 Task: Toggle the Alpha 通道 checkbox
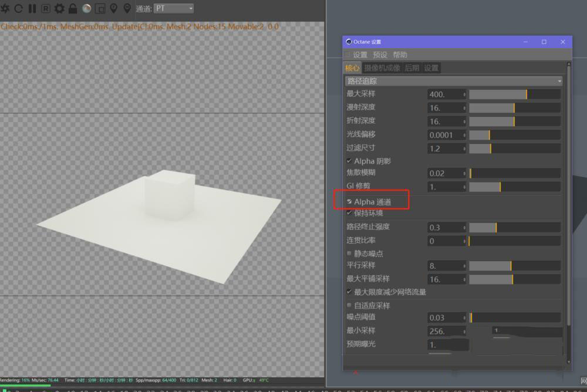349,201
